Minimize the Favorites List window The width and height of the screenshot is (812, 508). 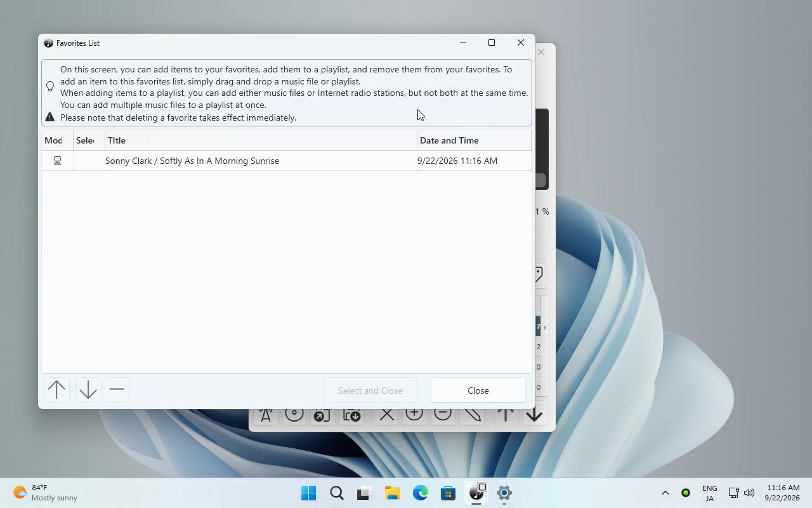click(x=463, y=43)
